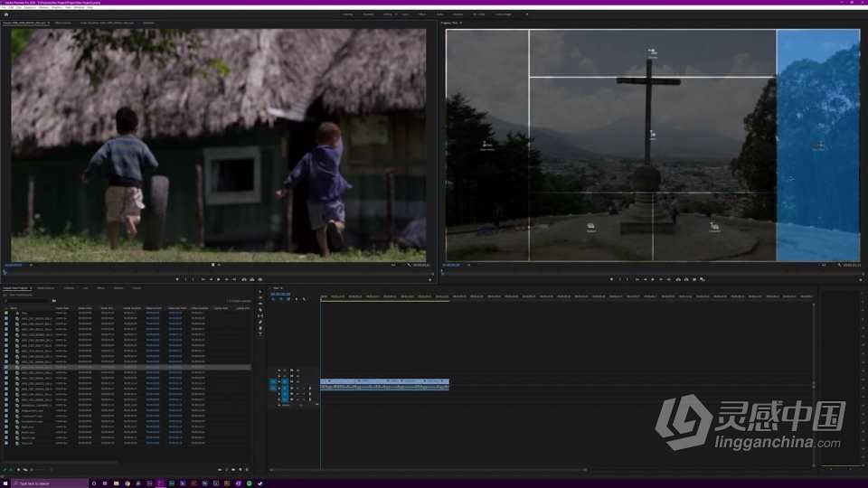Open Program monitor settings wrench
The image size is (868, 488).
click(839, 265)
